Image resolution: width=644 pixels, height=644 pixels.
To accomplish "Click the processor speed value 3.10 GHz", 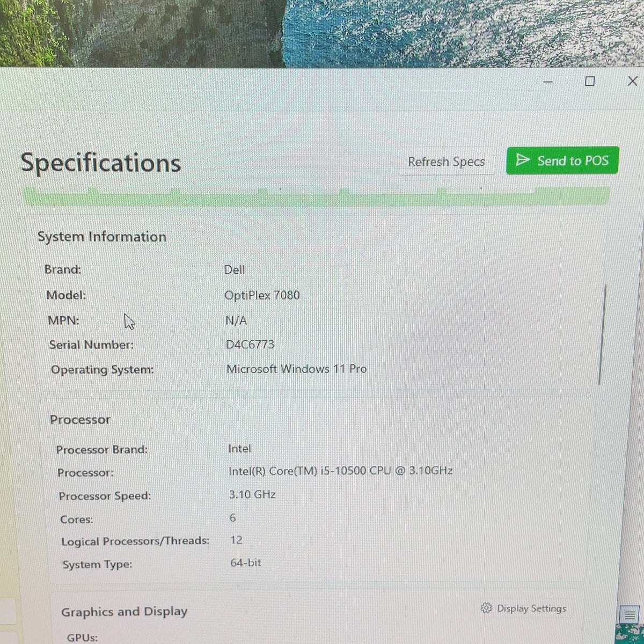I will coord(252,495).
